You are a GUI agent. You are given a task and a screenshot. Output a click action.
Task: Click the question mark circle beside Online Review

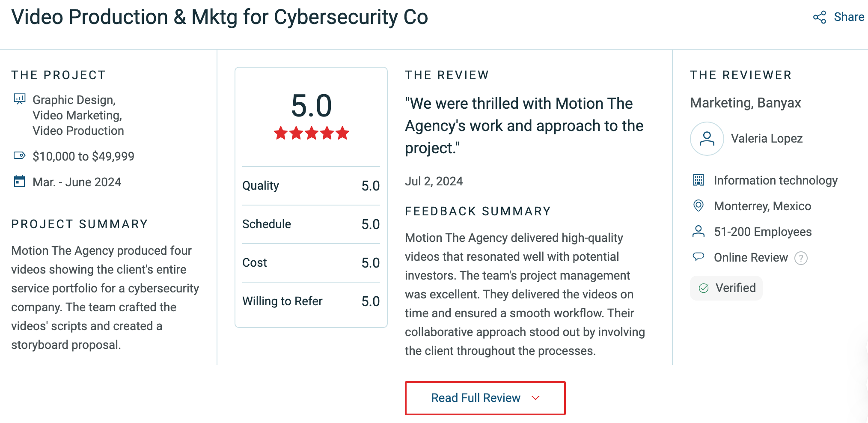[801, 257]
